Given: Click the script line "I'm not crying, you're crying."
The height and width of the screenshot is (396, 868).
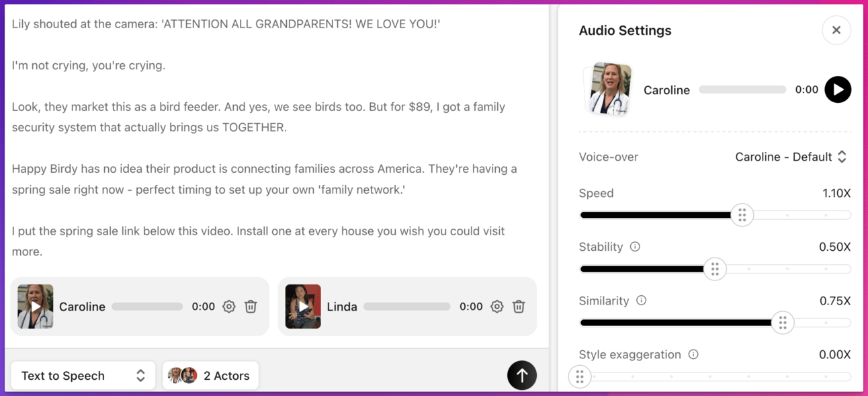Looking at the screenshot, I should [x=89, y=65].
